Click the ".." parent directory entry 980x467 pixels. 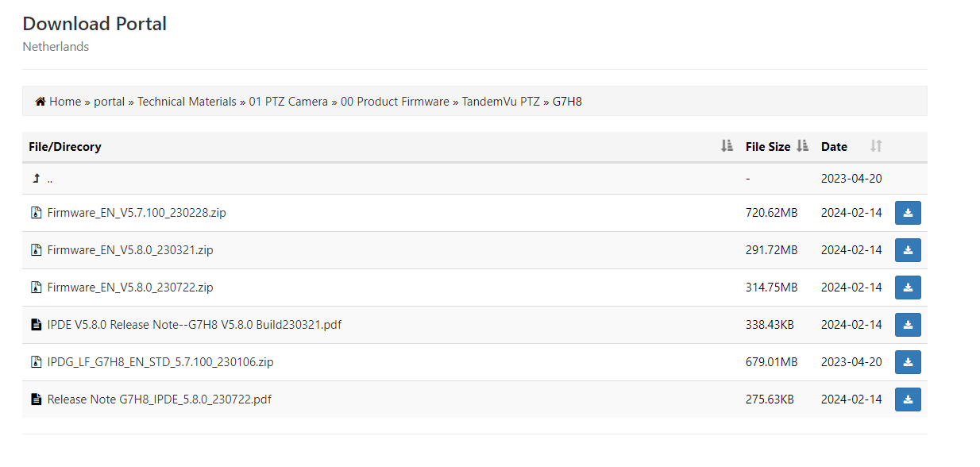[50, 179]
